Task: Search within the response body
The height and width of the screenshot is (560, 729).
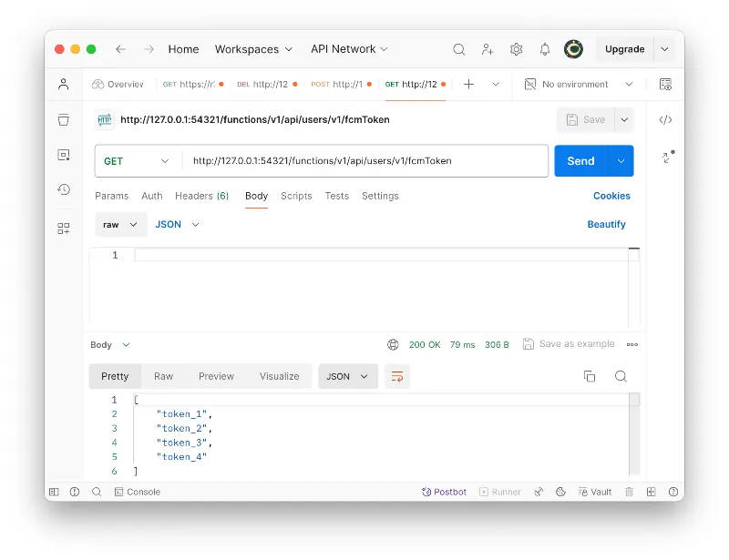Action: [x=621, y=376]
